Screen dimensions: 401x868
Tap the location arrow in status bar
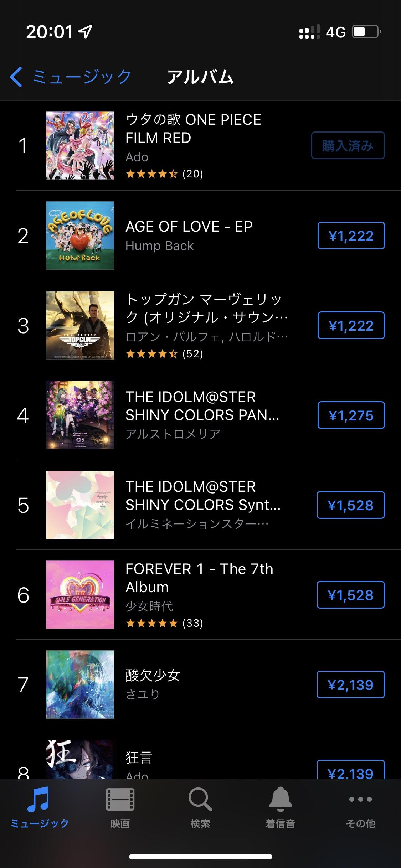click(86, 32)
